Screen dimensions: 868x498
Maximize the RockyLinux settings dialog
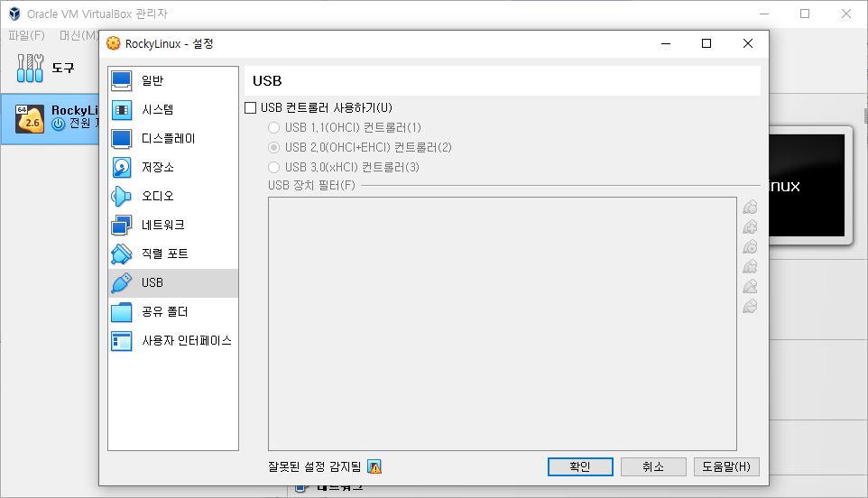(x=706, y=43)
